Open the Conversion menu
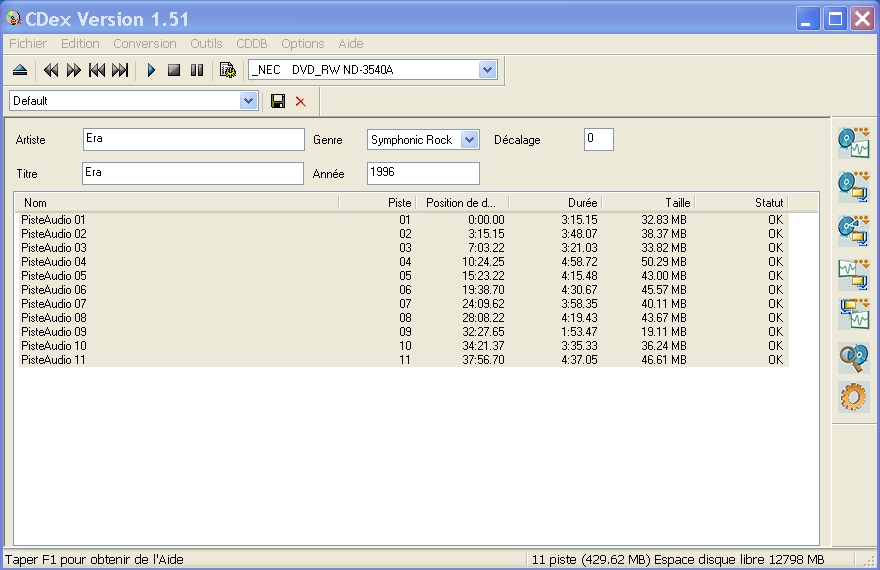Screen dimensions: 880x570 pos(145,44)
